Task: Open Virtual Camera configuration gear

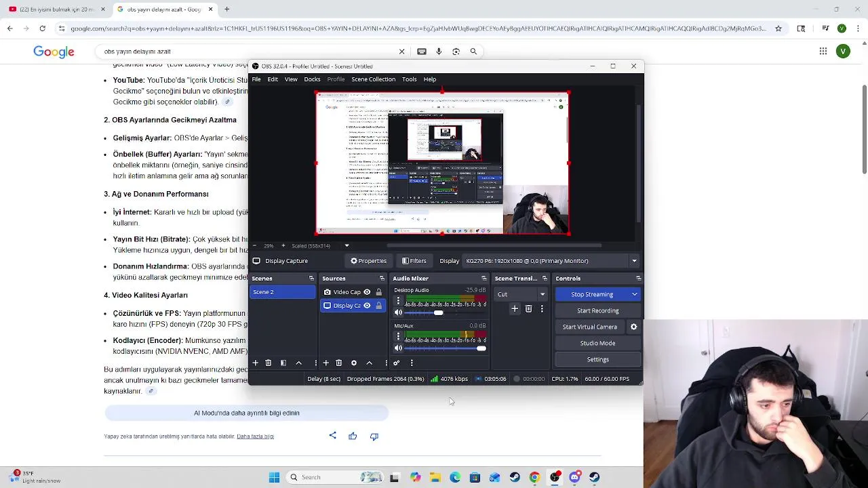Action: pyautogui.click(x=634, y=327)
